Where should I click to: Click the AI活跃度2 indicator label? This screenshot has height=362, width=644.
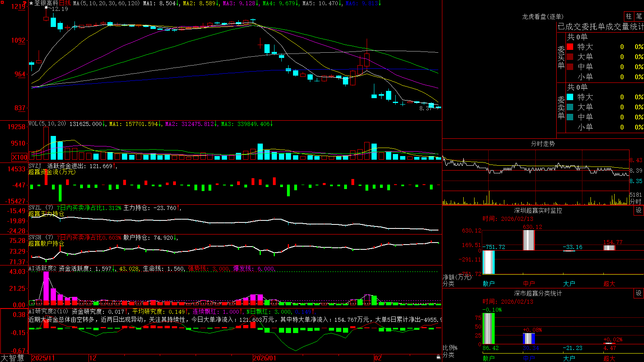(43, 268)
